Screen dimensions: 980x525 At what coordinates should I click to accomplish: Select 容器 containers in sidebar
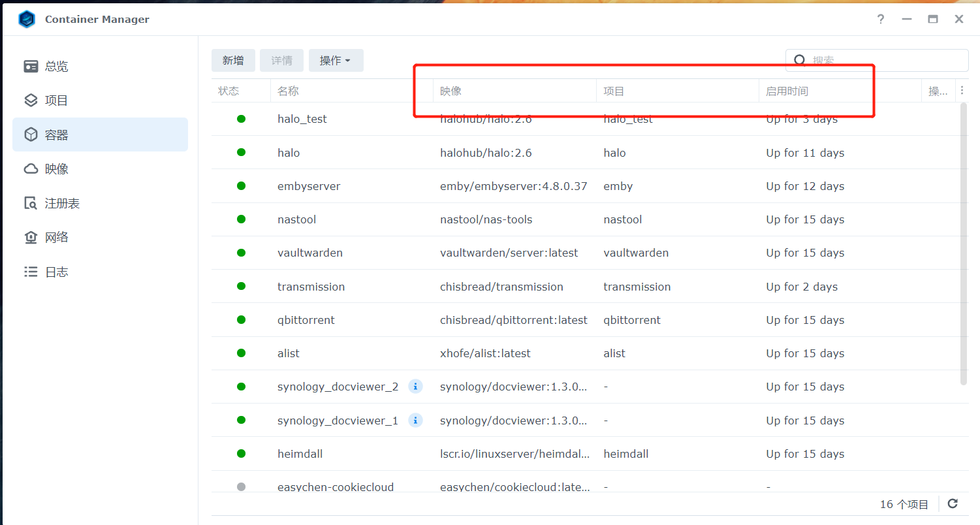[100, 135]
